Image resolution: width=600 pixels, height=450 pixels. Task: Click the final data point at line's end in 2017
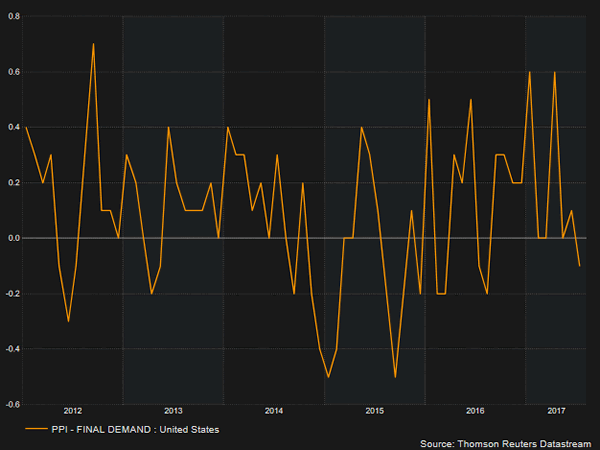[579, 266]
